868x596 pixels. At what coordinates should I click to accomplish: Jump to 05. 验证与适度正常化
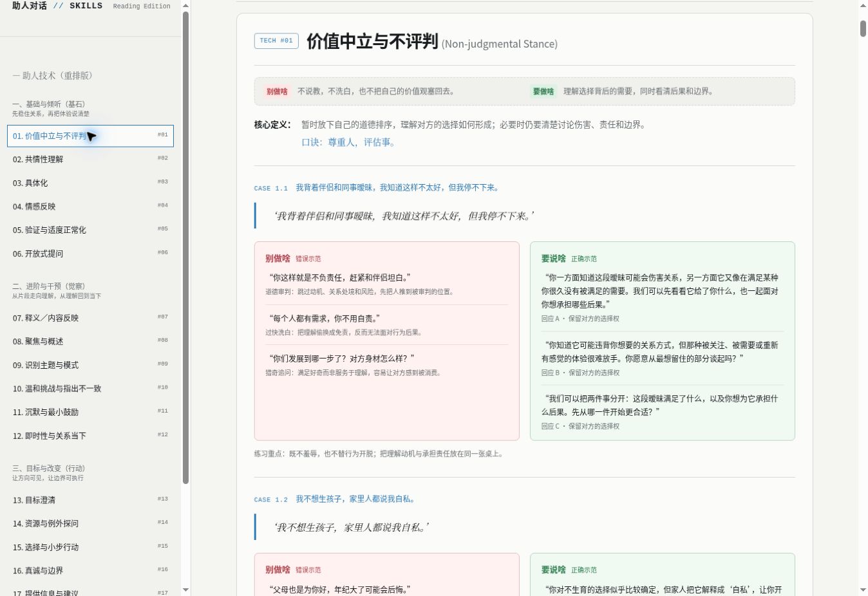pyautogui.click(x=90, y=230)
